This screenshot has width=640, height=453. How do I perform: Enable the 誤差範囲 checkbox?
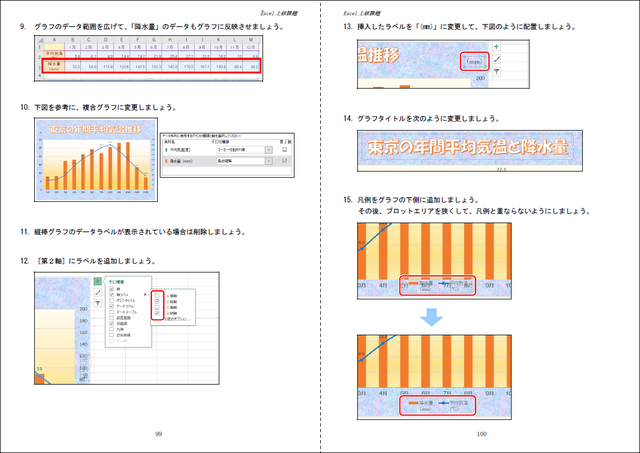coord(112,318)
